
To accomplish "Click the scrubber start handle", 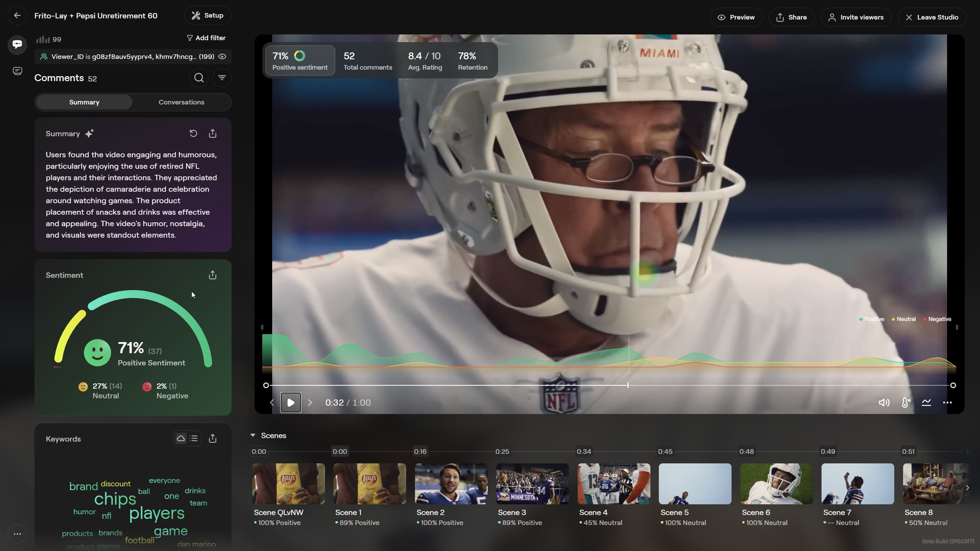I will pyautogui.click(x=266, y=385).
